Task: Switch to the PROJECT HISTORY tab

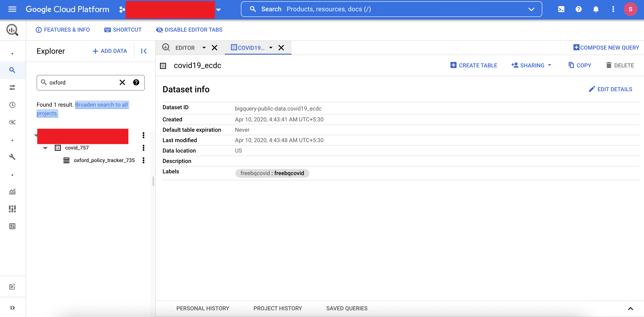Action: click(x=278, y=308)
